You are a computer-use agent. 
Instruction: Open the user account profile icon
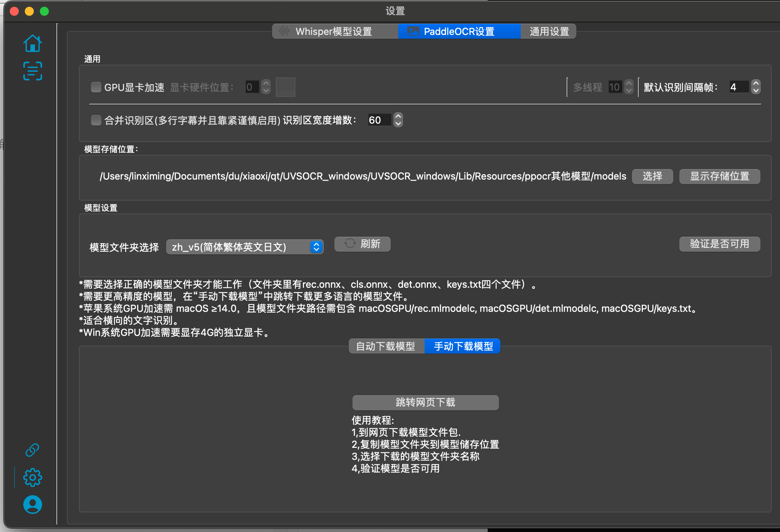click(x=33, y=505)
